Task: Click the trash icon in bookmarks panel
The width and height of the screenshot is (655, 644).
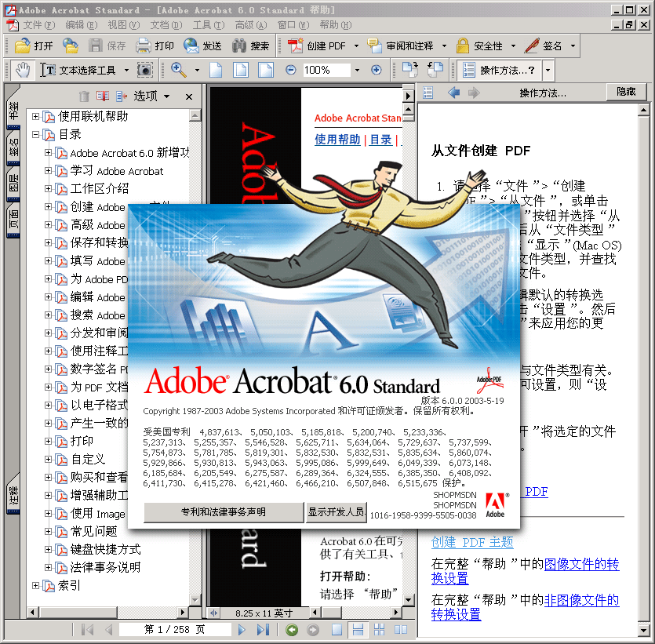Action: pyautogui.click(x=85, y=96)
